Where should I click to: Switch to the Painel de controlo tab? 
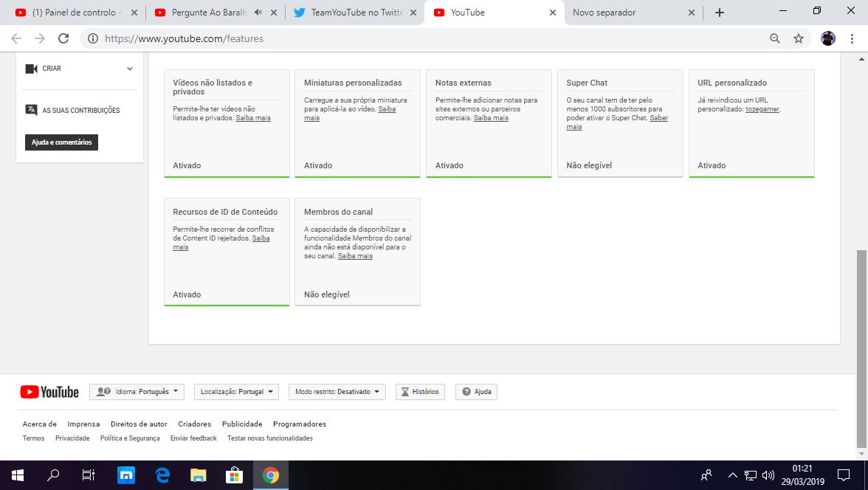[x=77, y=13]
